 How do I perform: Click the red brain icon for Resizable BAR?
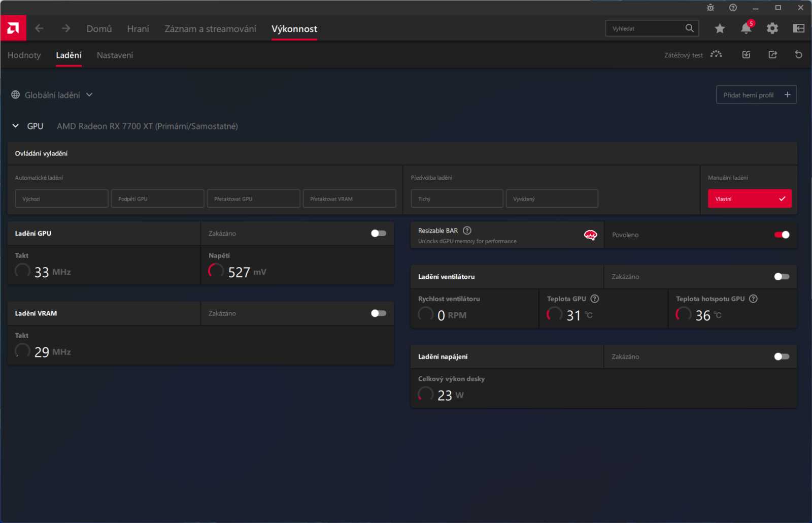tap(591, 235)
